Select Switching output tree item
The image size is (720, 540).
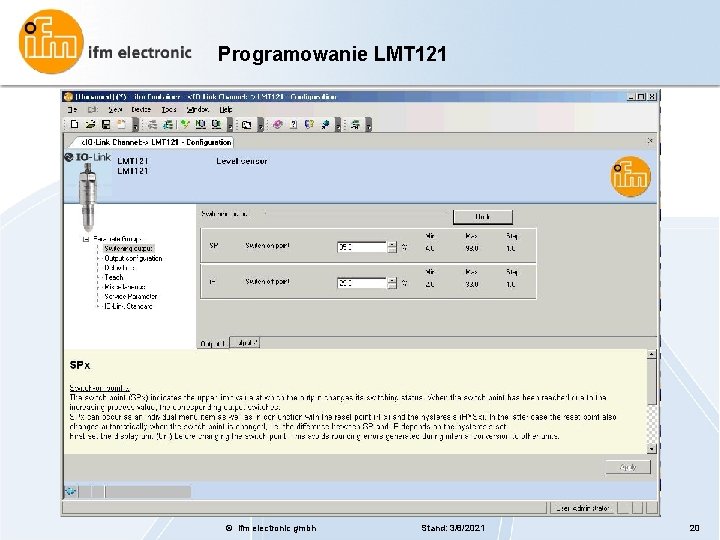tap(129, 248)
